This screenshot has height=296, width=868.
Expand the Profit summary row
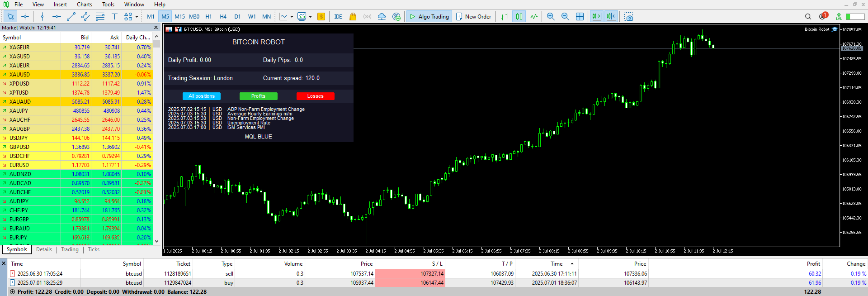coord(12,292)
